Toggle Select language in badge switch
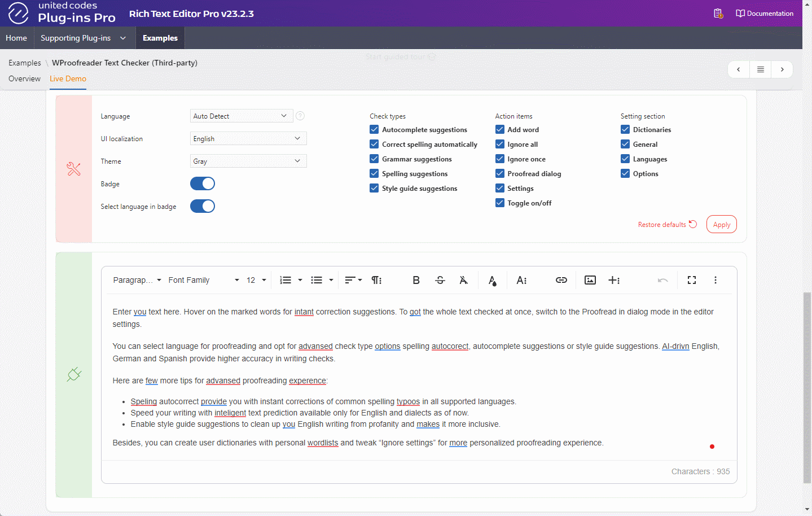Image resolution: width=812 pixels, height=516 pixels. [x=203, y=206]
